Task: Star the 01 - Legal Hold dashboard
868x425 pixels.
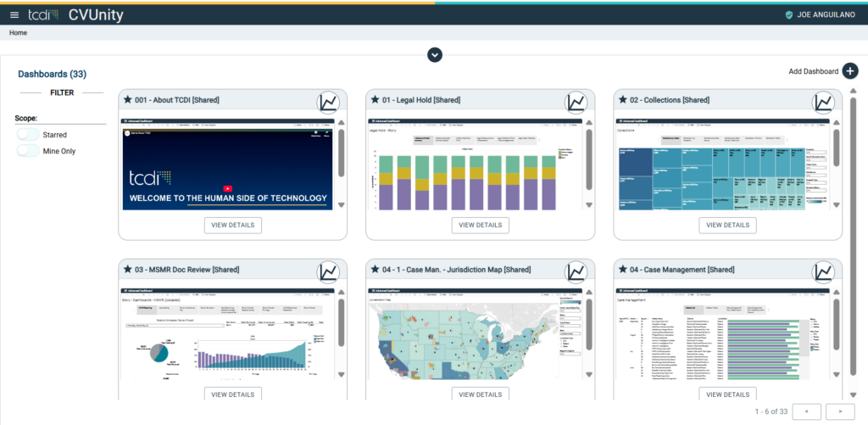Action: (375, 100)
